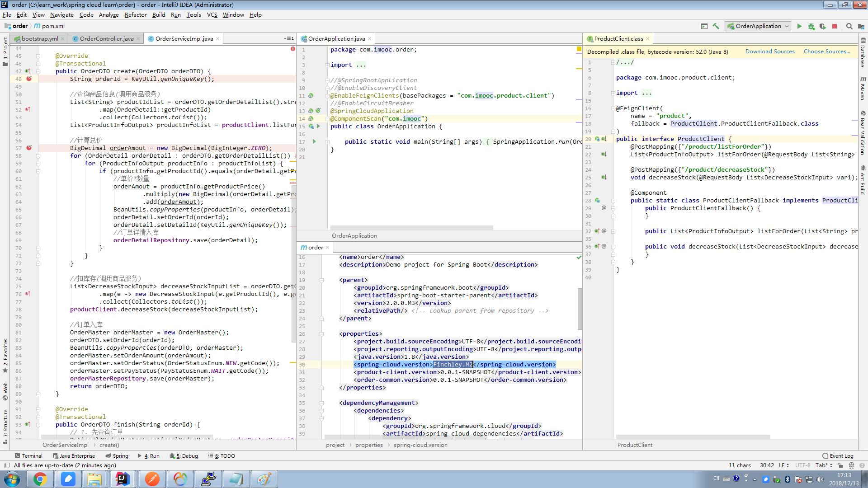Click horizontal scrollbar under OrderApplication.java editor

click(x=411, y=228)
